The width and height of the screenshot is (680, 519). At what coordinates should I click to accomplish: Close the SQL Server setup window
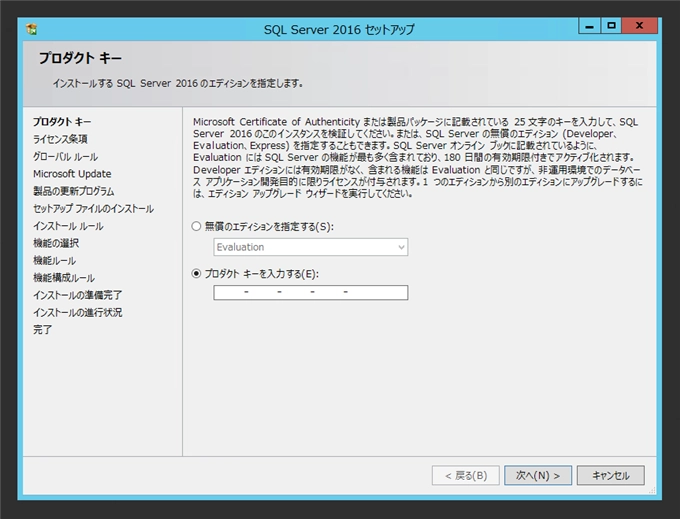coord(640,26)
